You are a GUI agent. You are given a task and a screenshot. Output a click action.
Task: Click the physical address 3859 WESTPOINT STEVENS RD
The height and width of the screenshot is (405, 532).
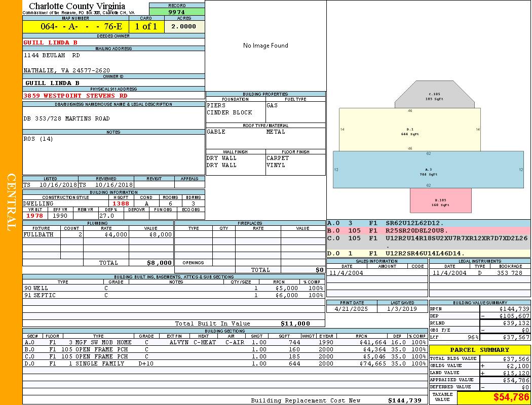pos(75,95)
